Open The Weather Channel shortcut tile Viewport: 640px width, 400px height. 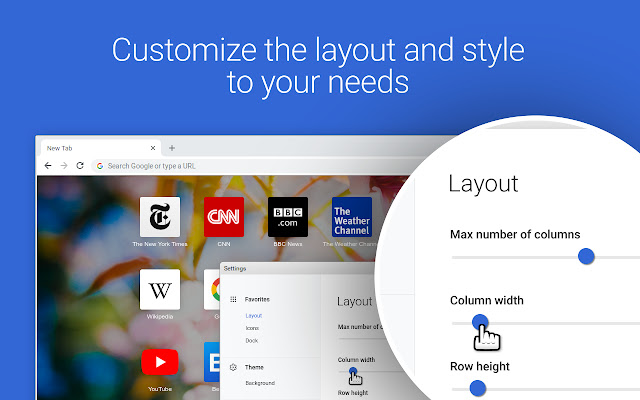click(352, 217)
